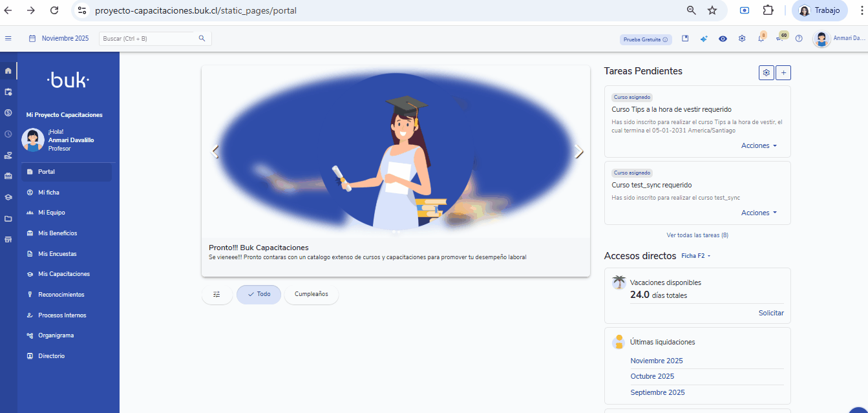Toggle the eye view mode icon
This screenshot has height=413, width=868.
pyautogui.click(x=723, y=39)
